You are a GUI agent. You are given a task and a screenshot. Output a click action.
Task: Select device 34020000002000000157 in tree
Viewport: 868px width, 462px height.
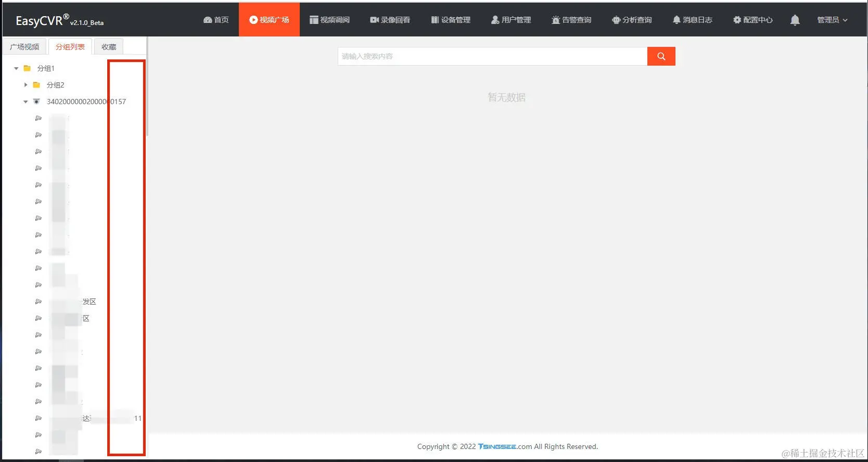click(x=86, y=102)
